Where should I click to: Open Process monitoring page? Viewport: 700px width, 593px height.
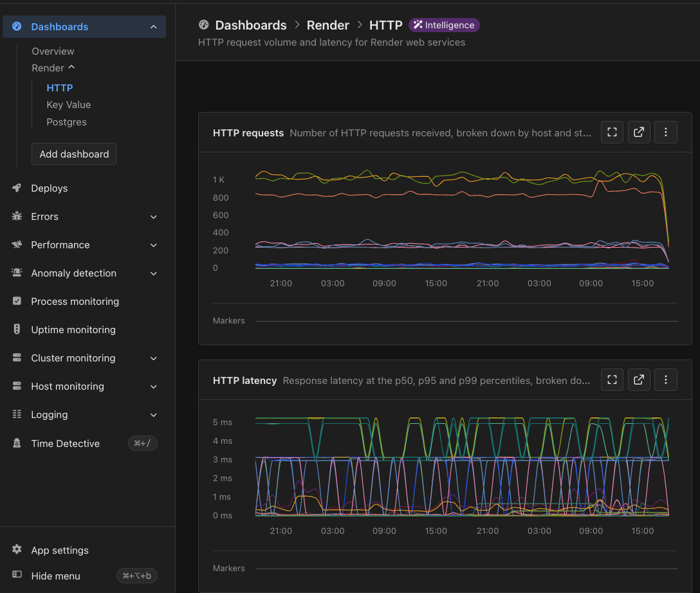click(x=75, y=301)
